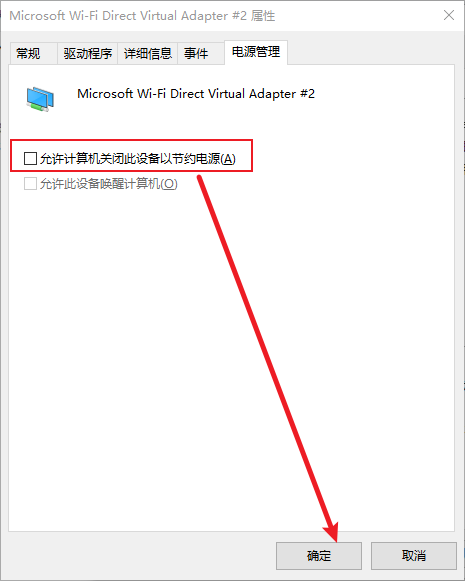Click the network adapter device icon

pos(40,99)
